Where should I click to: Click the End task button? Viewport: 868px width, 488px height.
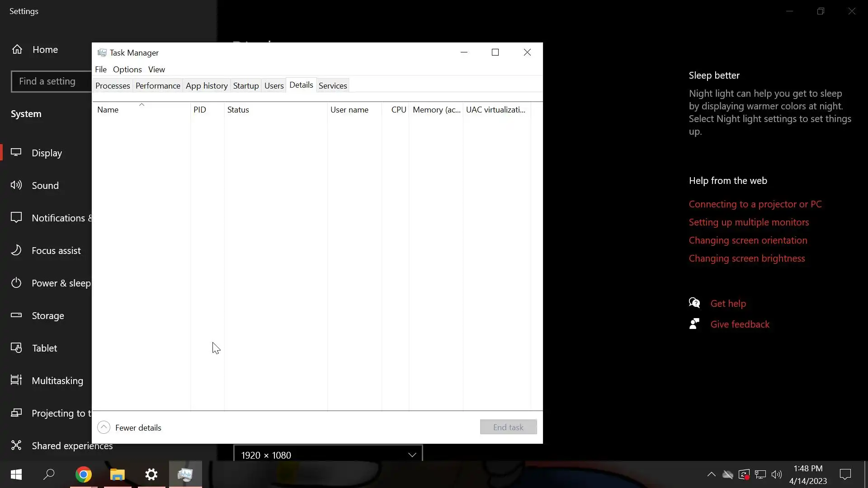point(508,427)
